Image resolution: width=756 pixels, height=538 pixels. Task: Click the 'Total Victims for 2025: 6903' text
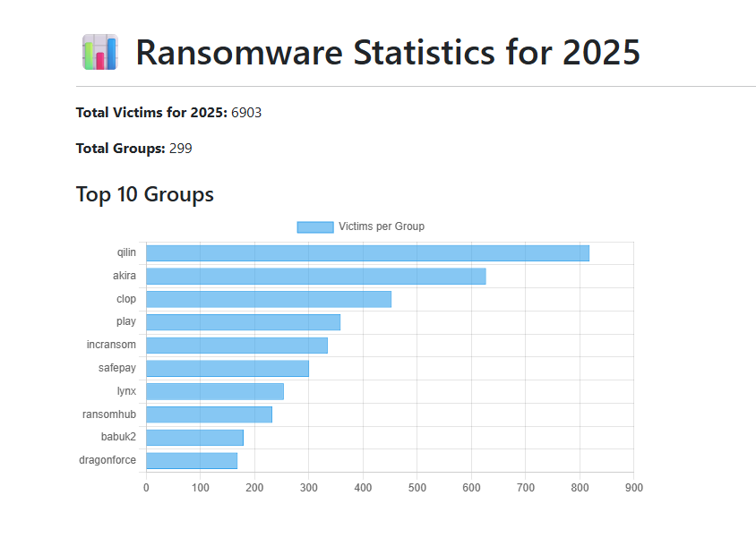pos(168,112)
